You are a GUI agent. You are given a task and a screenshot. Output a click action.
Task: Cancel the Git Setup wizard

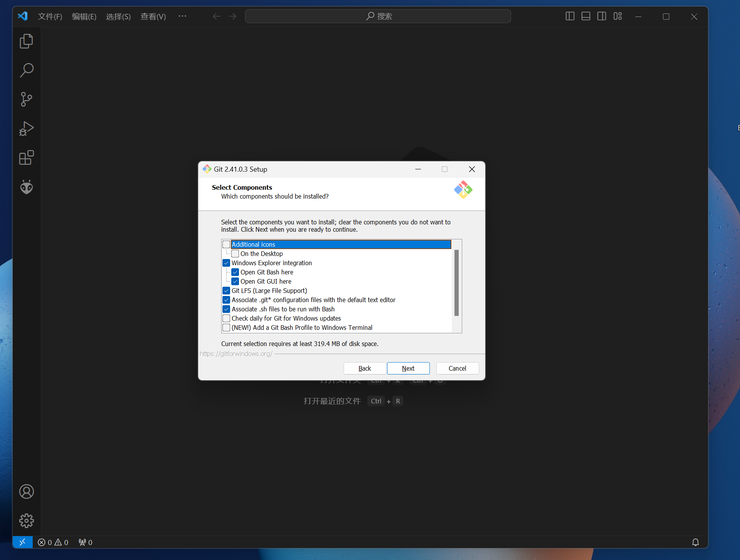pos(458,368)
